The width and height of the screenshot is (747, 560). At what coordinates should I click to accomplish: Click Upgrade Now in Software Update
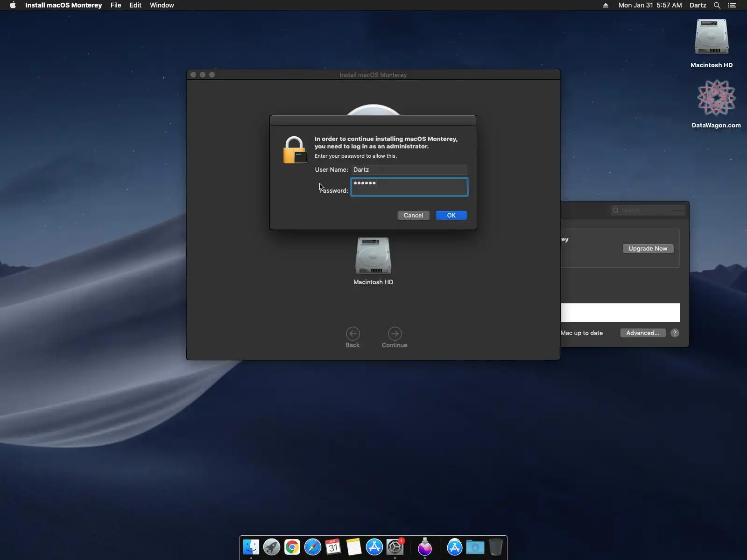[x=648, y=248]
